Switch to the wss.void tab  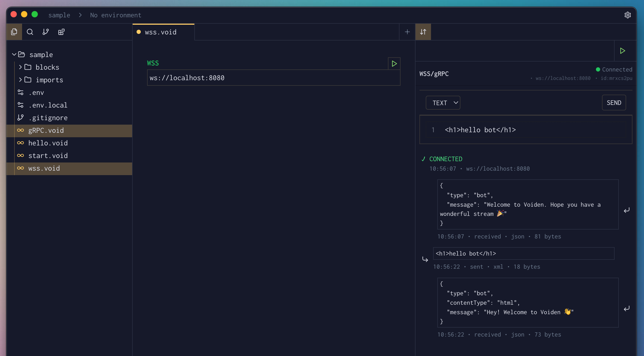coord(161,32)
